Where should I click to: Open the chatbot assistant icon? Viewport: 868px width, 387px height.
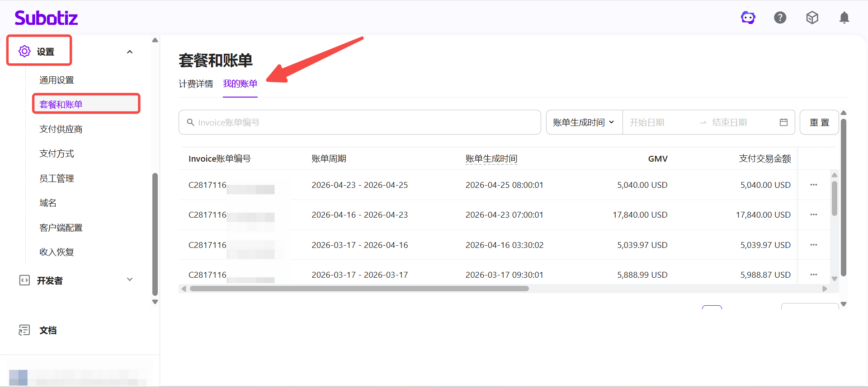point(748,18)
